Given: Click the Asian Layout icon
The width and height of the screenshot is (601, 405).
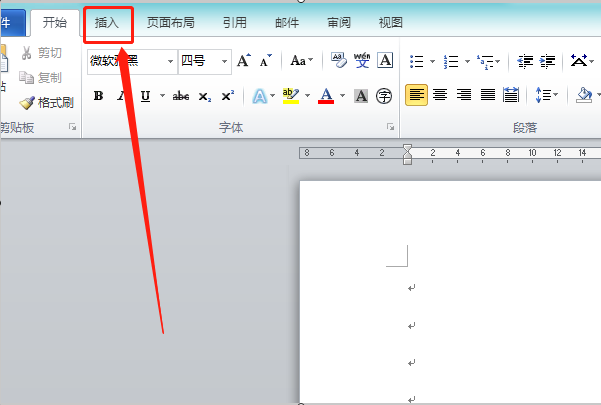Looking at the screenshot, I should (x=579, y=61).
